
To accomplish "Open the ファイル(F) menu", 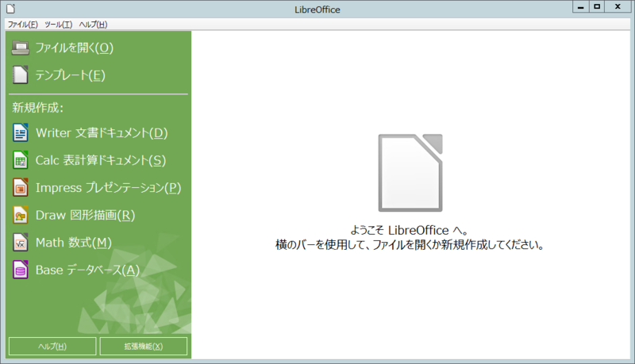I will [23, 25].
